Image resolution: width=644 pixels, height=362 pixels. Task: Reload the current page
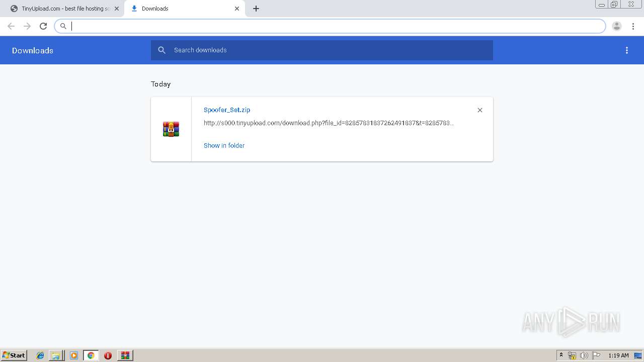(x=43, y=26)
